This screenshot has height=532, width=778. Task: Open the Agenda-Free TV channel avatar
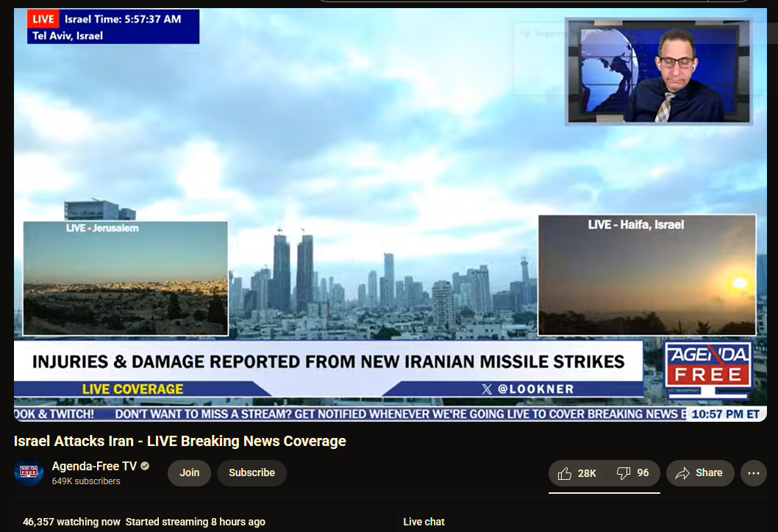point(28,472)
